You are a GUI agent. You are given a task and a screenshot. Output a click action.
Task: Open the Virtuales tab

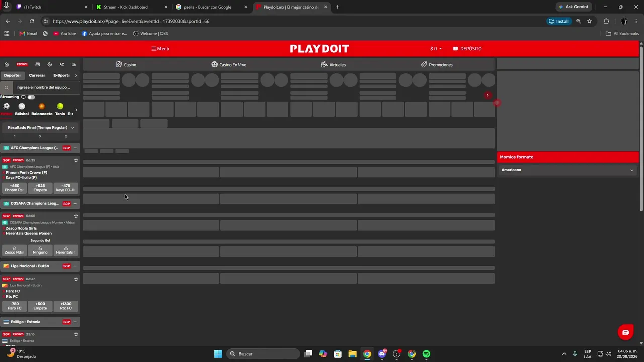coord(333,65)
